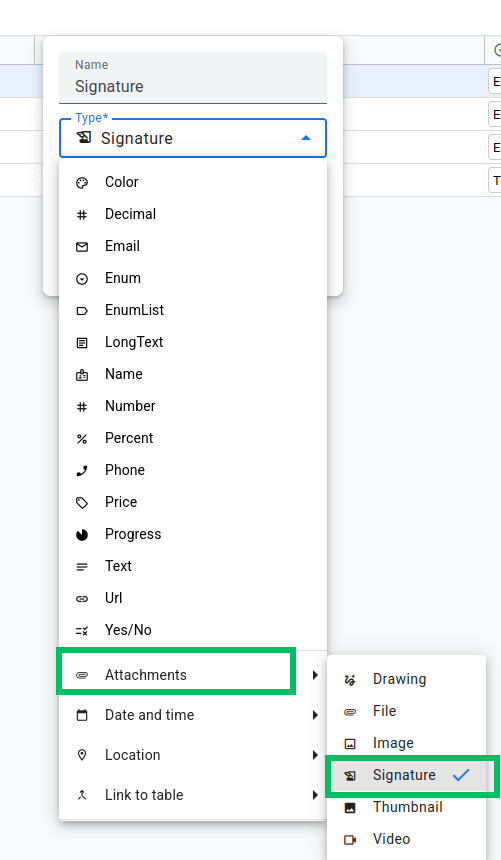Pick the Phone handset icon
The width and height of the screenshot is (501, 860).
82,471
